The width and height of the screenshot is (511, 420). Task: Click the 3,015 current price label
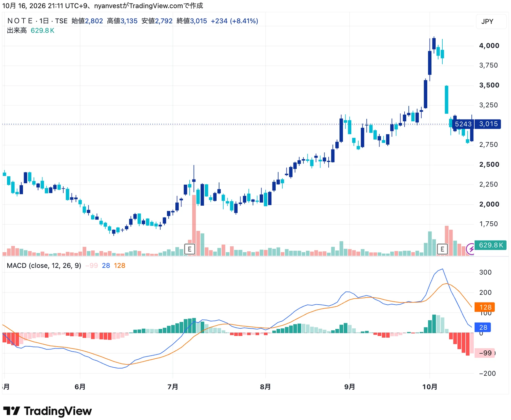488,124
